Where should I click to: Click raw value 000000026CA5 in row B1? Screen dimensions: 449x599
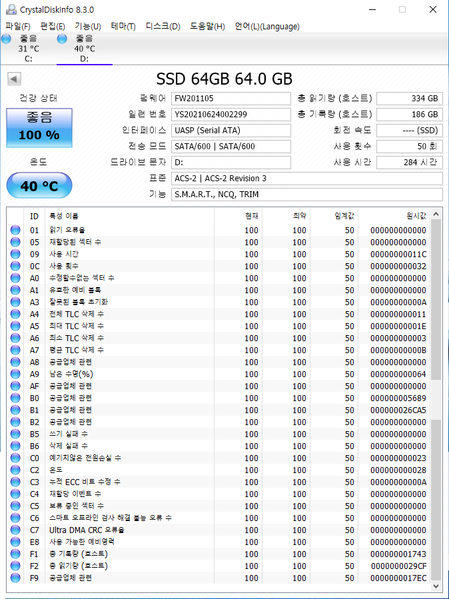point(398,410)
